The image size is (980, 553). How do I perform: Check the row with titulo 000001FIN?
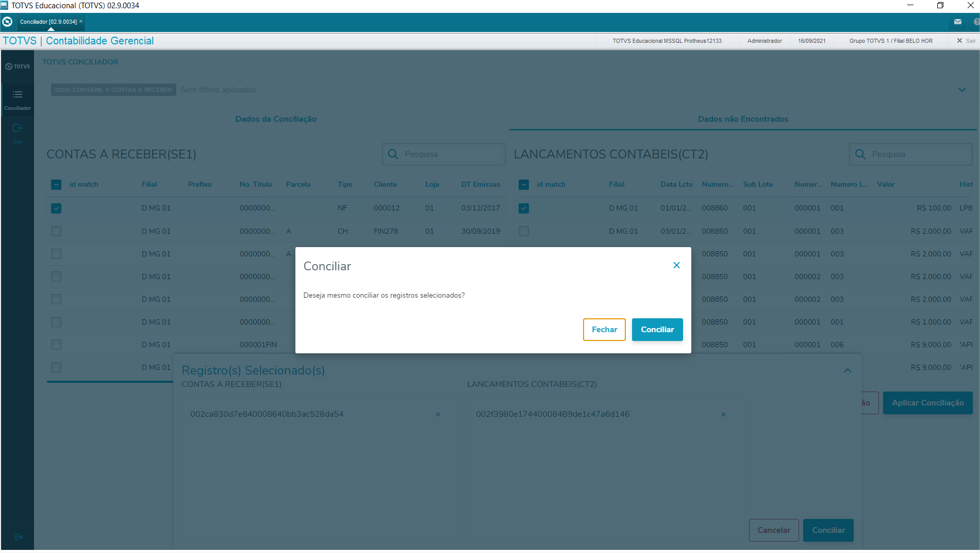tap(56, 345)
